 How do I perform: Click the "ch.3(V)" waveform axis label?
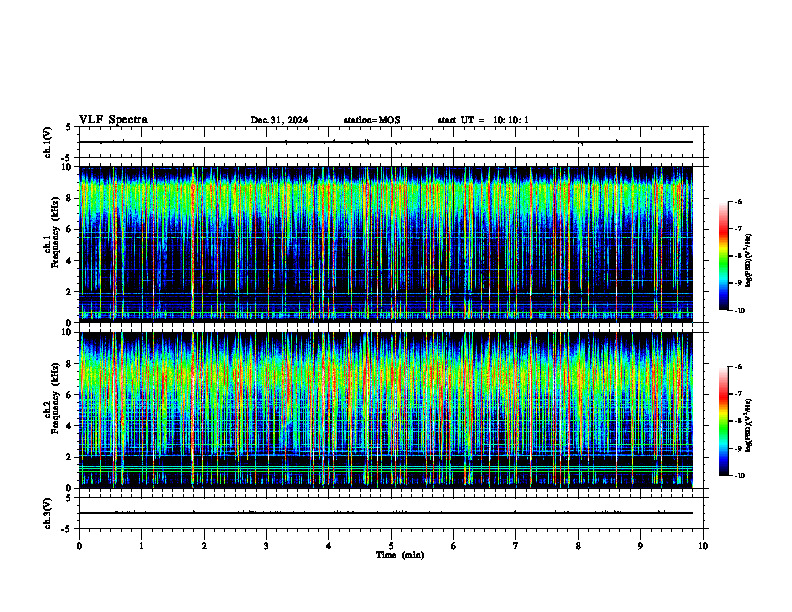(x=48, y=513)
